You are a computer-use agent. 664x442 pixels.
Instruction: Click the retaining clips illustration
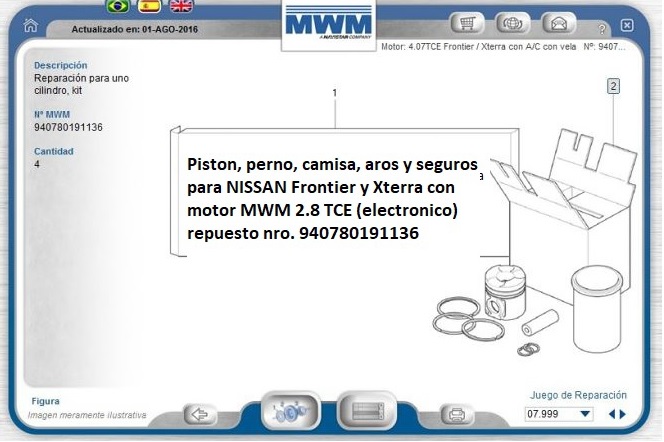(x=528, y=349)
